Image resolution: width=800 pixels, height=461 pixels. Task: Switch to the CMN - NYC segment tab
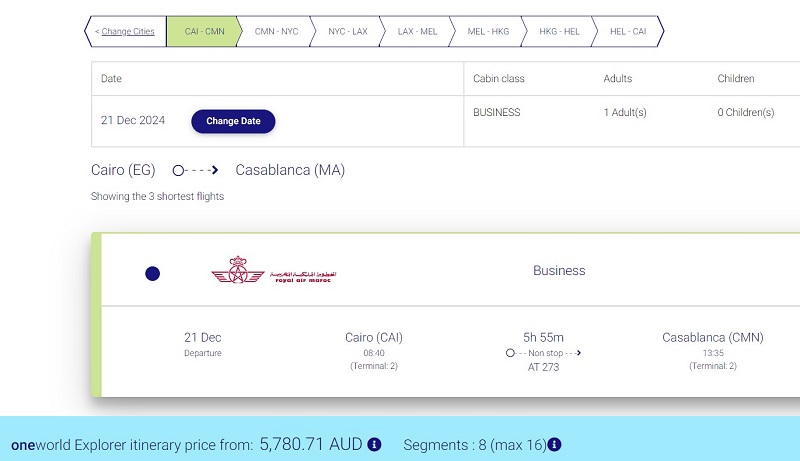(x=276, y=32)
